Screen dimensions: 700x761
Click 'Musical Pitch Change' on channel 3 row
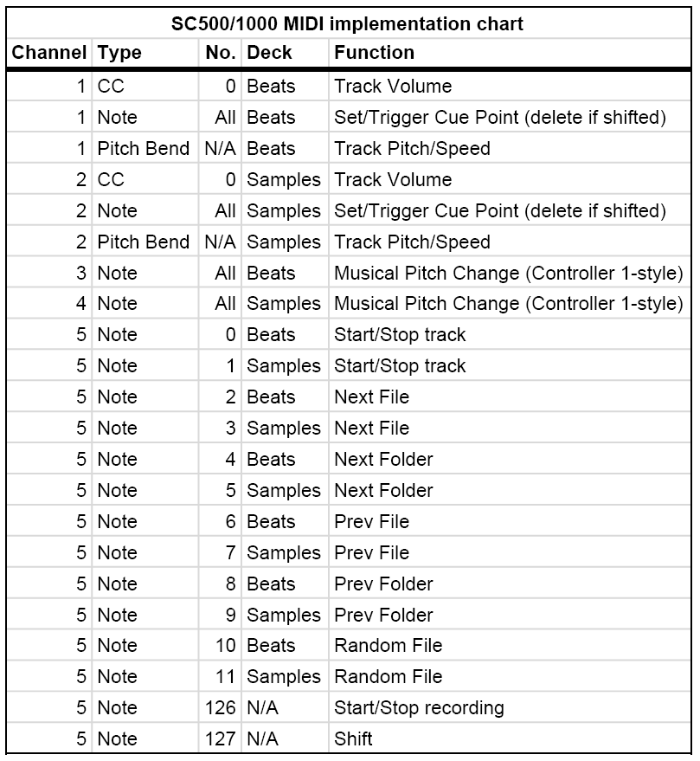(x=427, y=274)
